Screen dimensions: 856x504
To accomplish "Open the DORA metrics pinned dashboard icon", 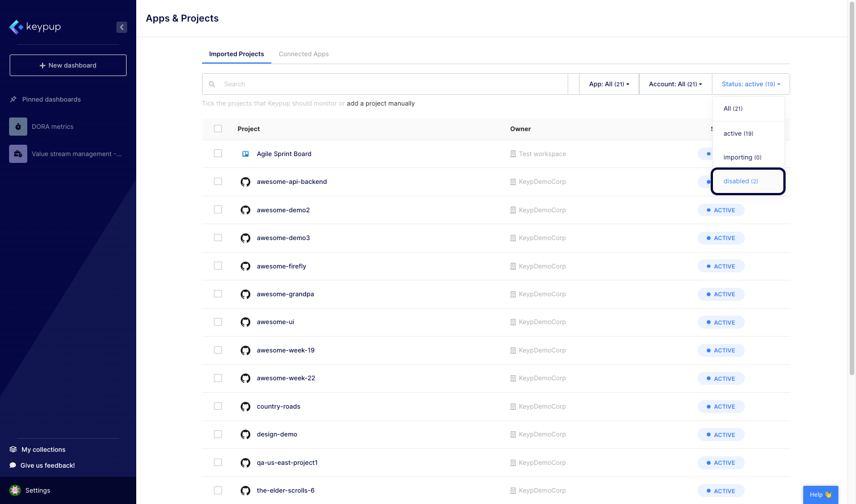I will pos(18,127).
